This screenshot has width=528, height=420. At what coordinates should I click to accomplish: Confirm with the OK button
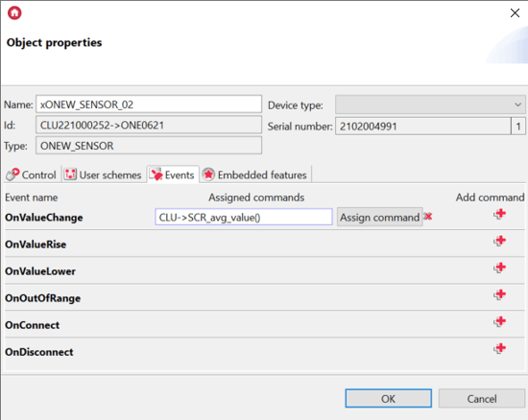pyautogui.click(x=388, y=399)
